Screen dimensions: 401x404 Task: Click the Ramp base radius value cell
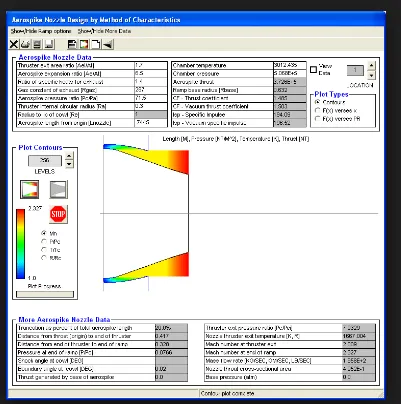290,90
